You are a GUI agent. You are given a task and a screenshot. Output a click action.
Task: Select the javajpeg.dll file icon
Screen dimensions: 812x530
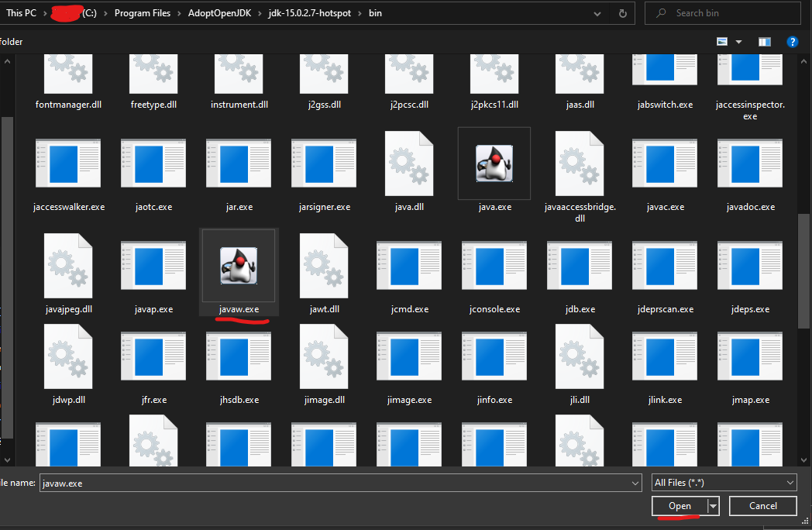pos(68,265)
